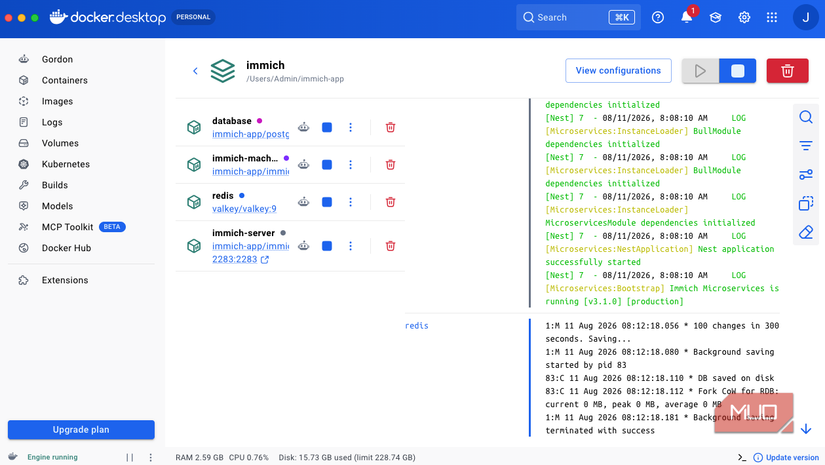Delete the immich-server container
Image resolution: width=825 pixels, height=465 pixels.
pyautogui.click(x=390, y=246)
